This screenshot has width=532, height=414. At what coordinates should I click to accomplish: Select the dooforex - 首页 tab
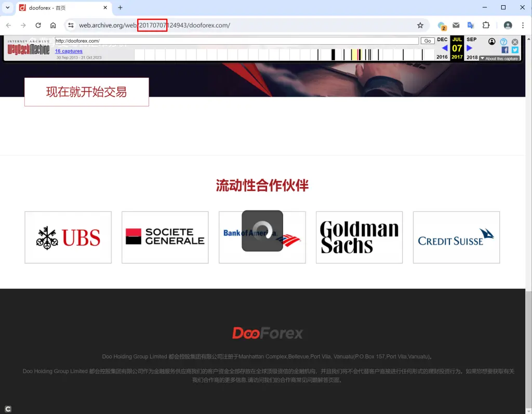coord(63,8)
